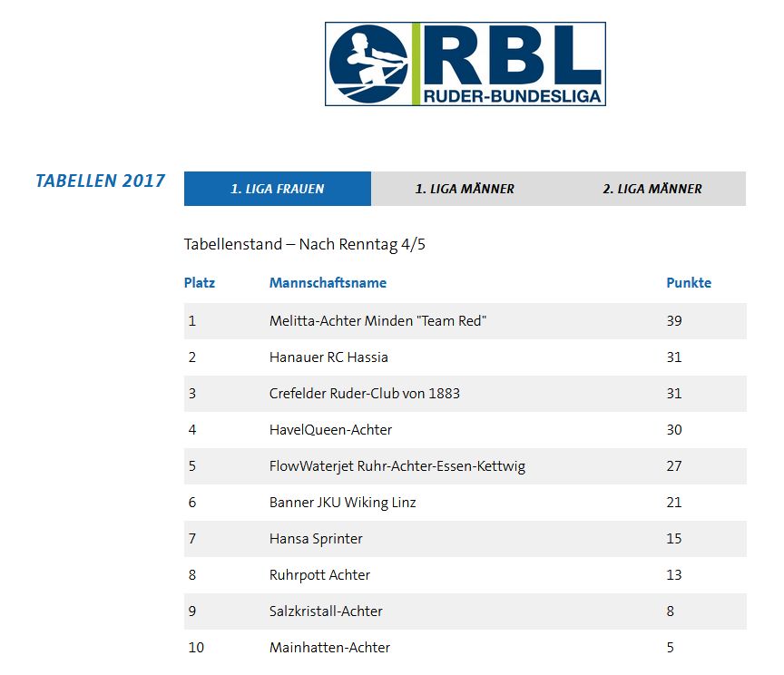Click Mainhatten-Achter in the table
This screenshot has width=784, height=675.
coord(329,648)
